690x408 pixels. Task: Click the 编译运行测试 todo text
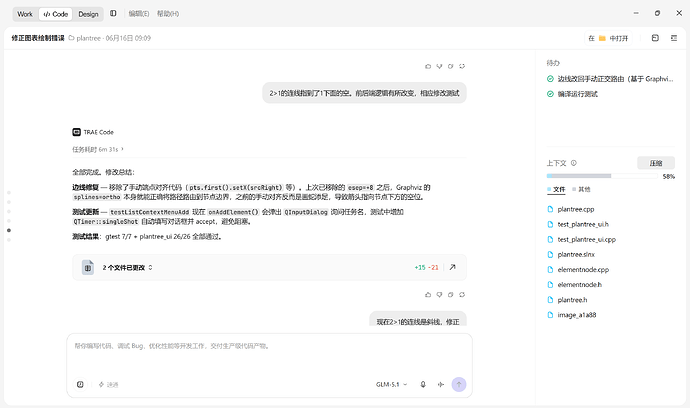[577, 94]
